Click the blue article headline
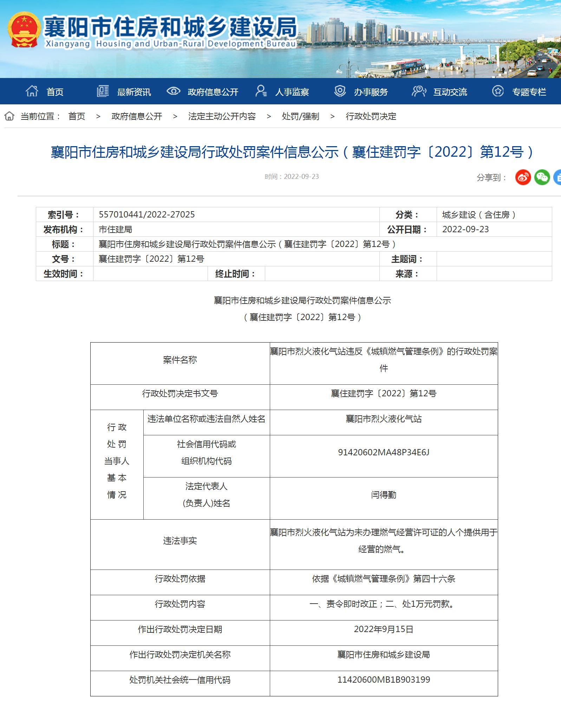Image resolution: width=561 pixels, height=728 pixels. point(292,152)
